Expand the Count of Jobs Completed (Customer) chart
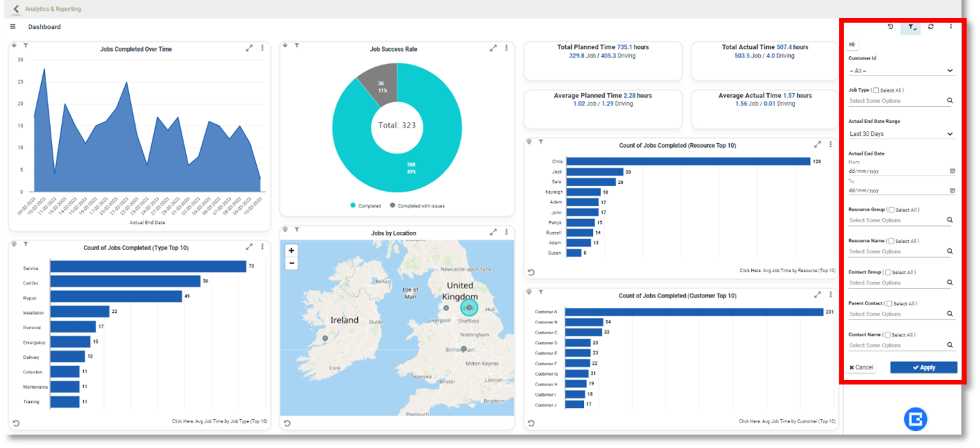 pos(817,295)
